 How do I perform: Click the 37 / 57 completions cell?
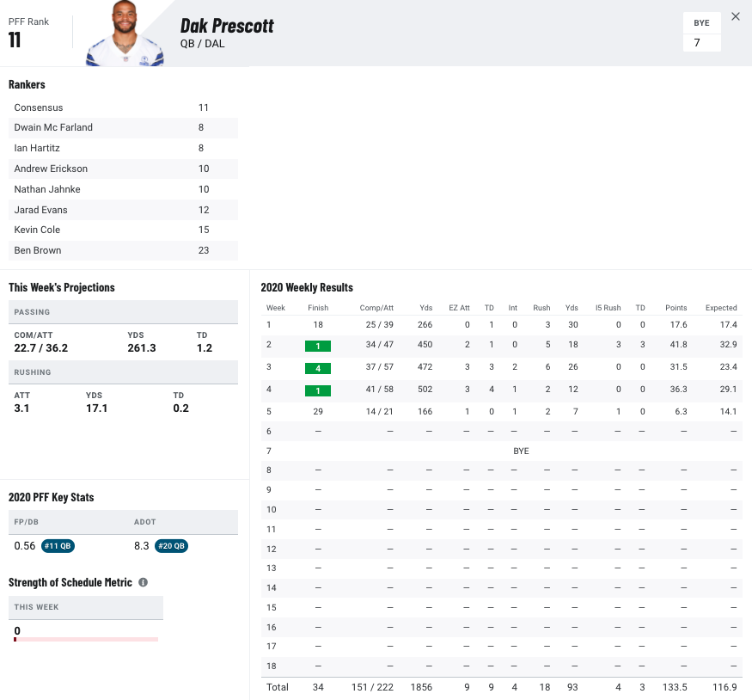point(379,367)
